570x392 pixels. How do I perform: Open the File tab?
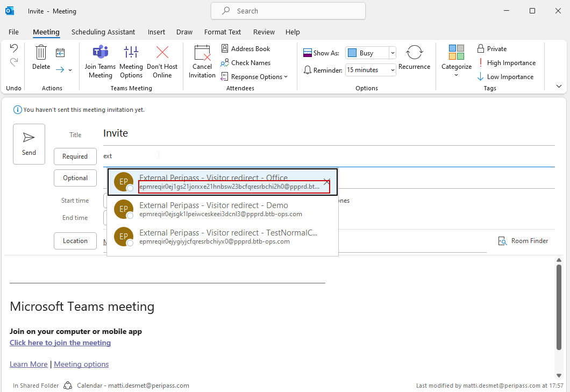[x=14, y=32]
